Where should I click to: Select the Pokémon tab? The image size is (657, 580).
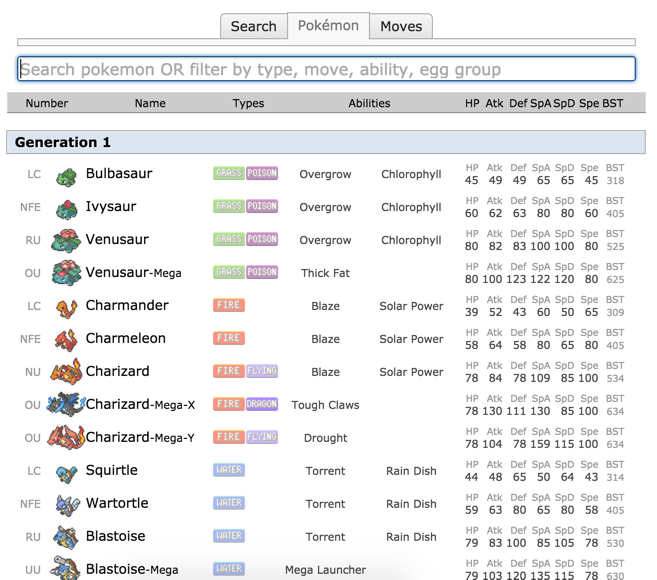328,25
